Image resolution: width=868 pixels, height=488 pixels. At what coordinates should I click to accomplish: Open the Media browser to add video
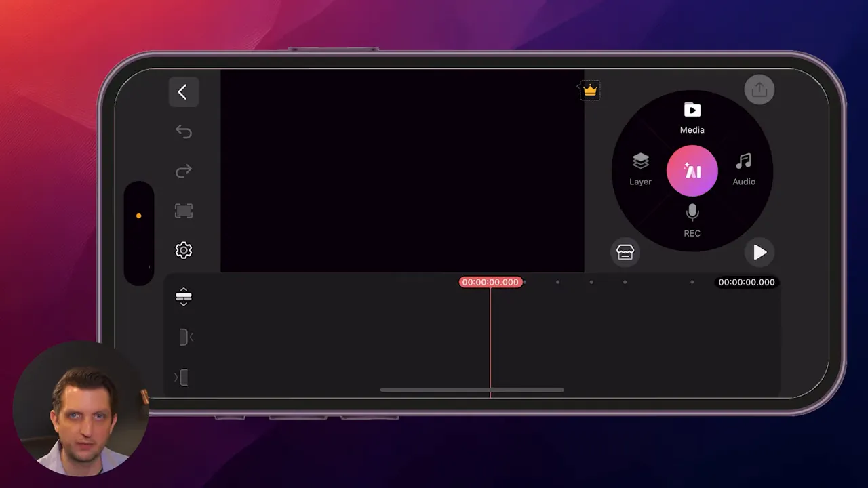[692, 117]
